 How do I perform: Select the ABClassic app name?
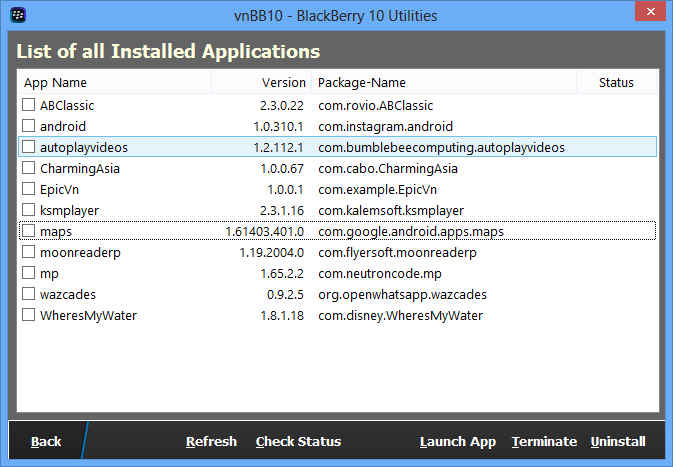click(67, 106)
